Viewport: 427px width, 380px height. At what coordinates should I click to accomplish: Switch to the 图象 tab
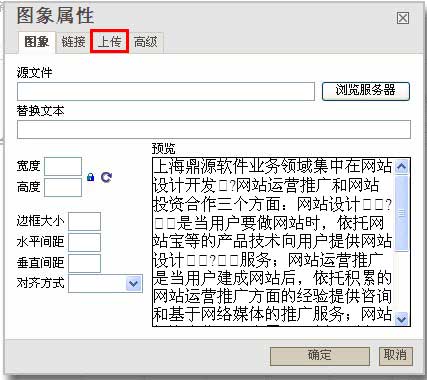click(37, 42)
